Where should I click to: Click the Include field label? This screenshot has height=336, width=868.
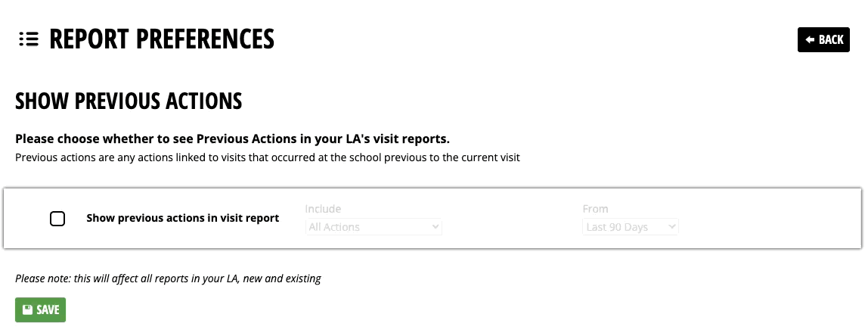(x=324, y=209)
